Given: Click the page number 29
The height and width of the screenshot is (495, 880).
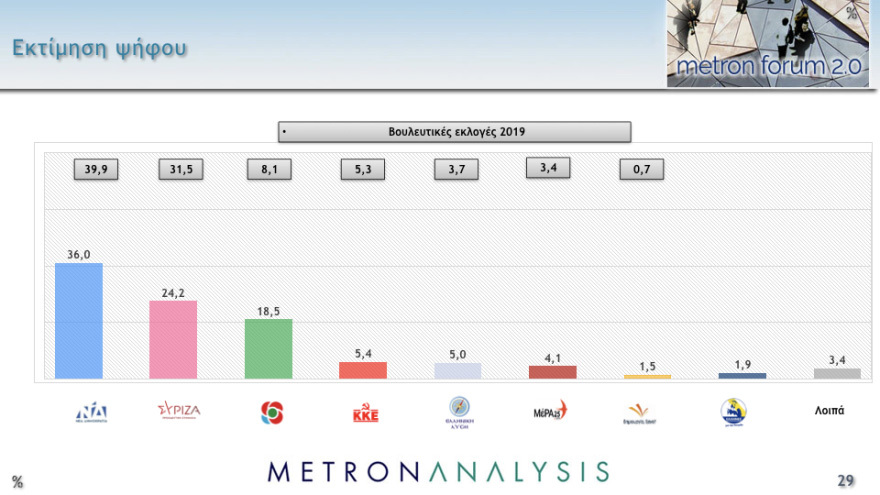Looking at the screenshot, I should tap(846, 480).
